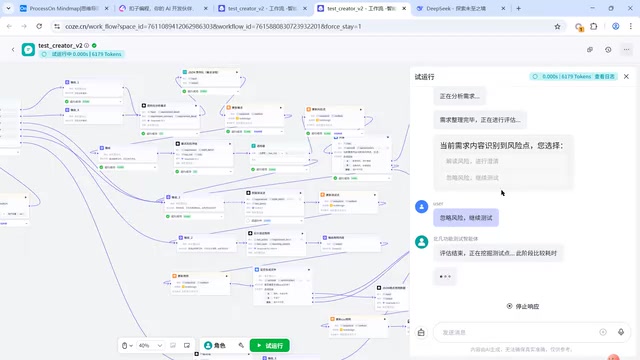Click the auto-layout icon in canvas toolbar
The image size is (640, 360).
coord(173,345)
